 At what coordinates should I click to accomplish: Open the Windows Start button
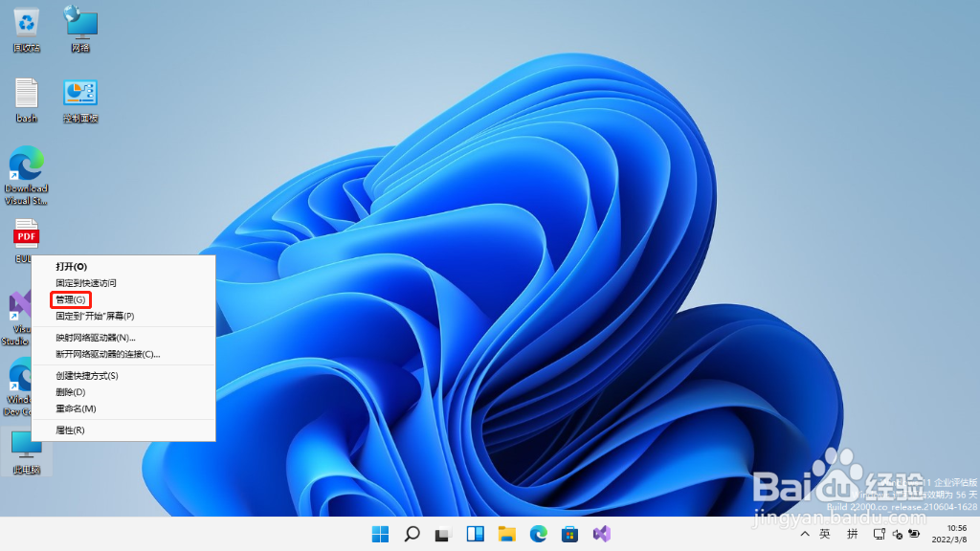(x=380, y=534)
